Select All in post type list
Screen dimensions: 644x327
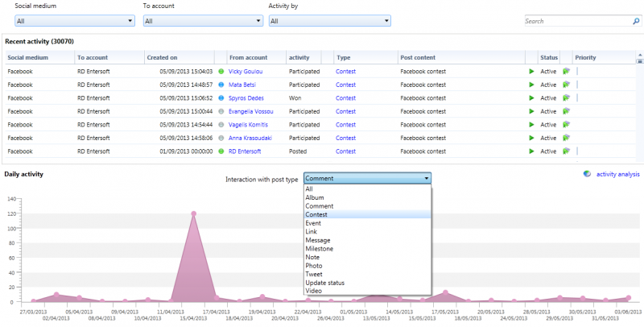(x=368, y=189)
